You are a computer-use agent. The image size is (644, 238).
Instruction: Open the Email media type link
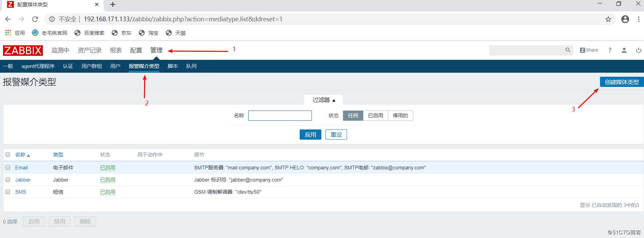pos(21,168)
